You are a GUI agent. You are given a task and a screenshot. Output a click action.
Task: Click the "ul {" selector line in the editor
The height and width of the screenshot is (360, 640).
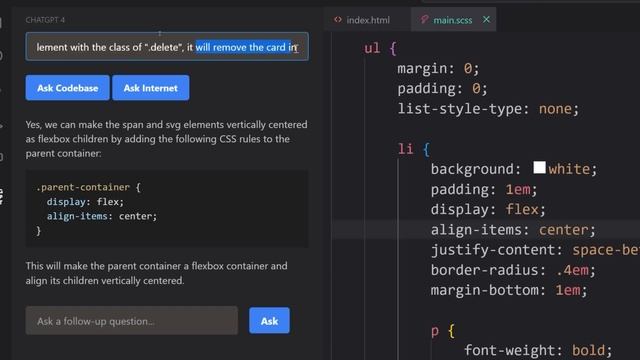[380, 49]
